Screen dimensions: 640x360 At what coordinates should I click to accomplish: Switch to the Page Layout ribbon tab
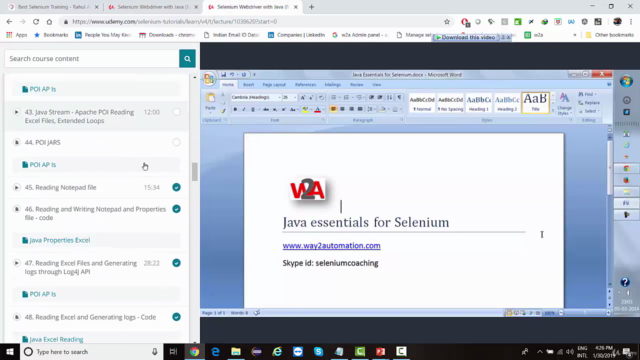click(x=274, y=84)
